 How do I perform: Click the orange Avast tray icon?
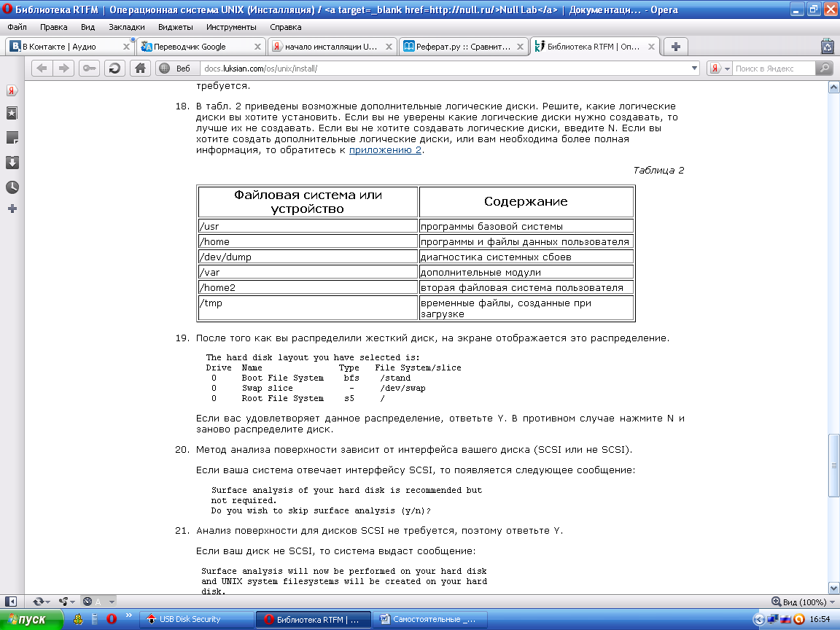(799, 619)
